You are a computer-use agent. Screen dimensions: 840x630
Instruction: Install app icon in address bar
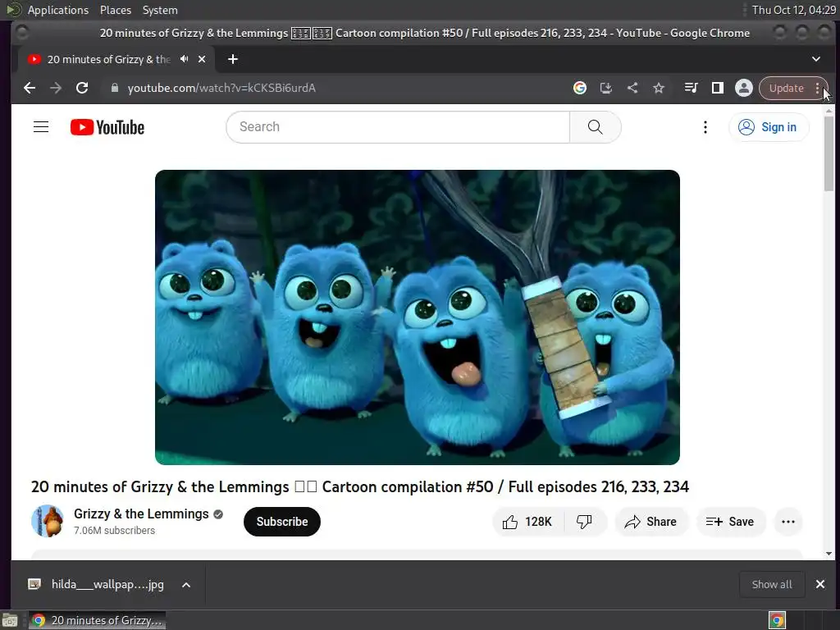point(606,88)
